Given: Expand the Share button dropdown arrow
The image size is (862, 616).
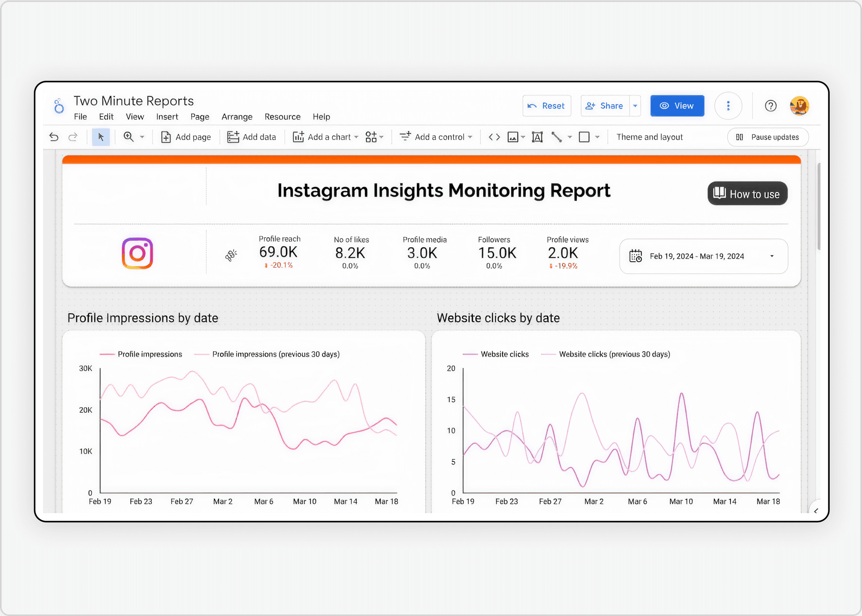Looking at the screenshot, I should pos(635,106).
